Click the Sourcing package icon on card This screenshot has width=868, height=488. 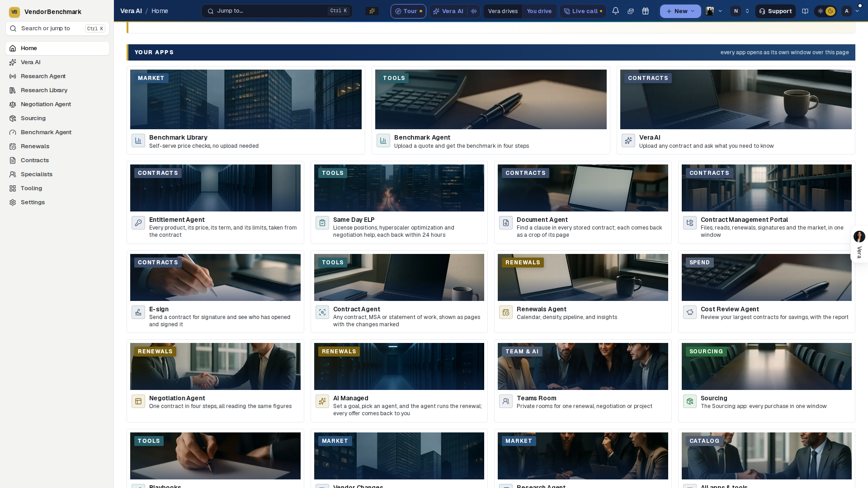tap(690, 401)
